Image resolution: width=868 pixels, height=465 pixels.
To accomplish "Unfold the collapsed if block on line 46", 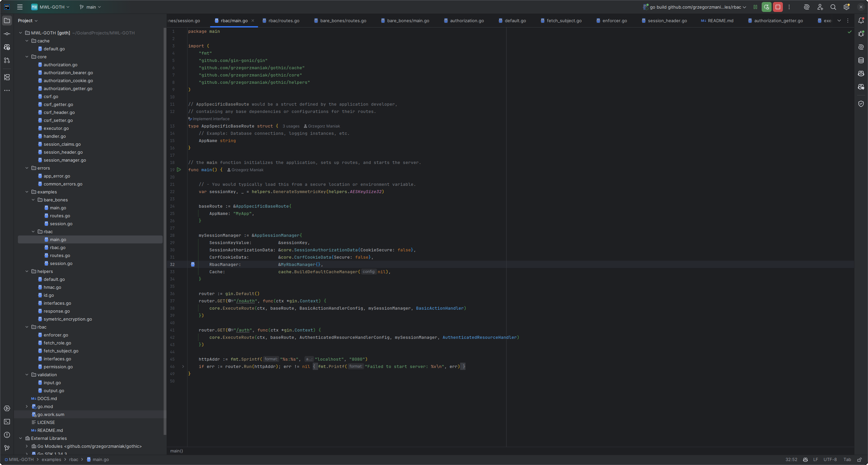I will pos(183,366).
